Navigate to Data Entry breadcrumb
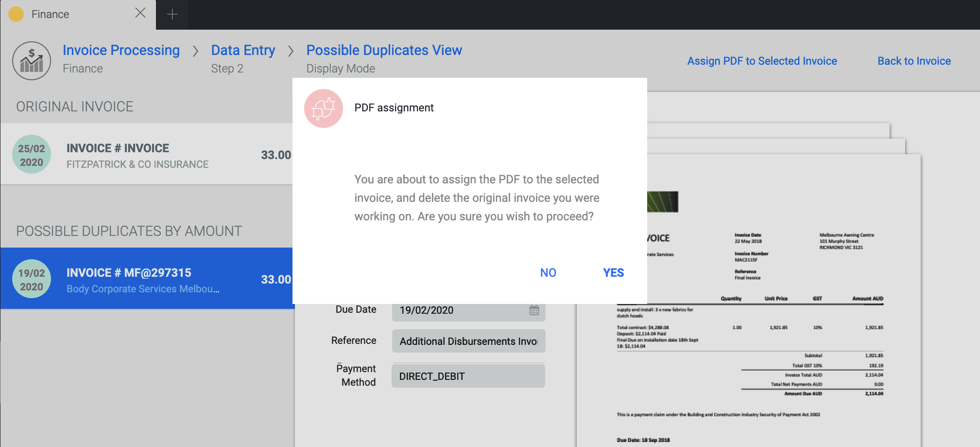Screen dimensions: 980x447 (x=243, y=50)
